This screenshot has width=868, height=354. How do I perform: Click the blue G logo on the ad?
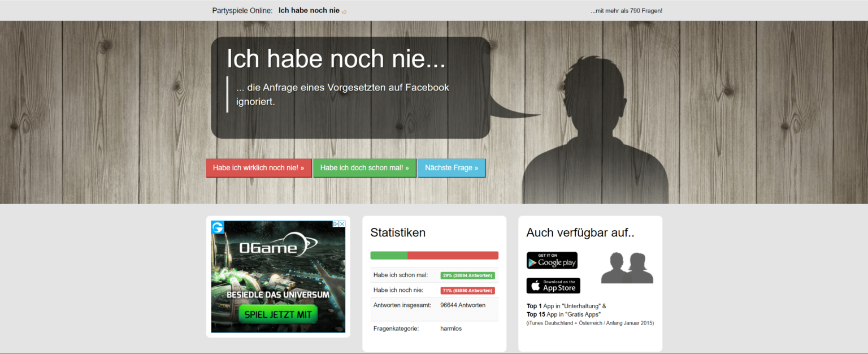click(218, 227)
